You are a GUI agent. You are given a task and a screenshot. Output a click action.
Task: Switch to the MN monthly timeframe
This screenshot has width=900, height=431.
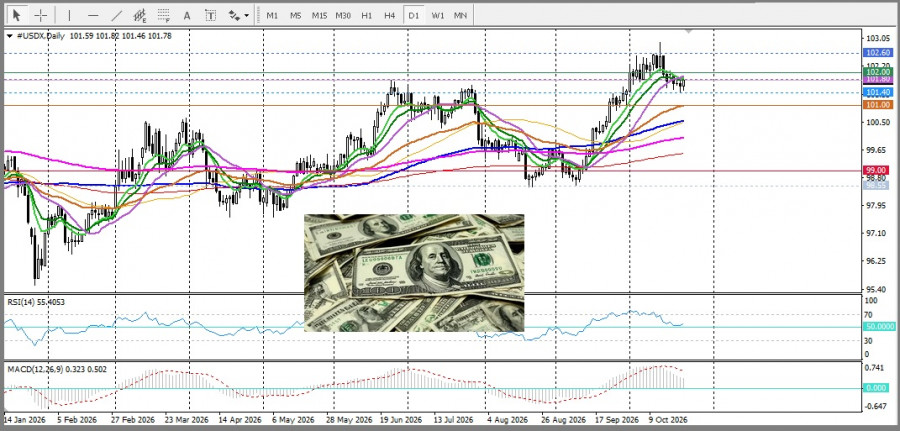[x=460, y=15]
